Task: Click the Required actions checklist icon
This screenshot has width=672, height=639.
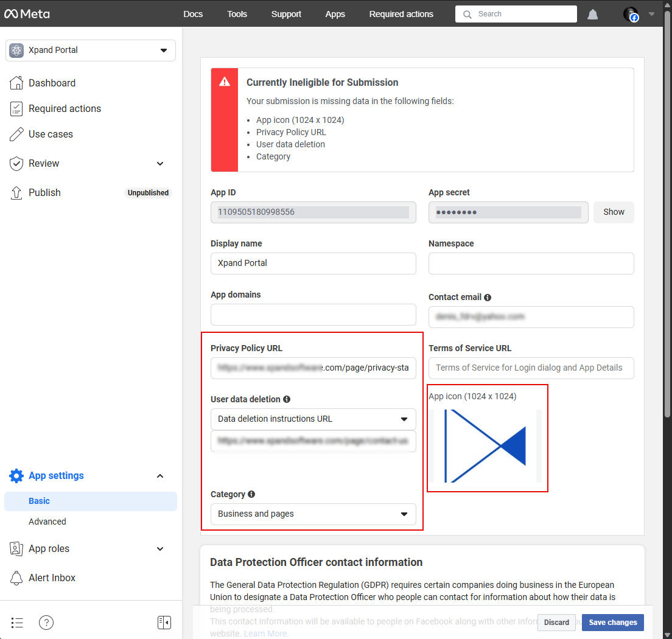Action: [16, 109]
